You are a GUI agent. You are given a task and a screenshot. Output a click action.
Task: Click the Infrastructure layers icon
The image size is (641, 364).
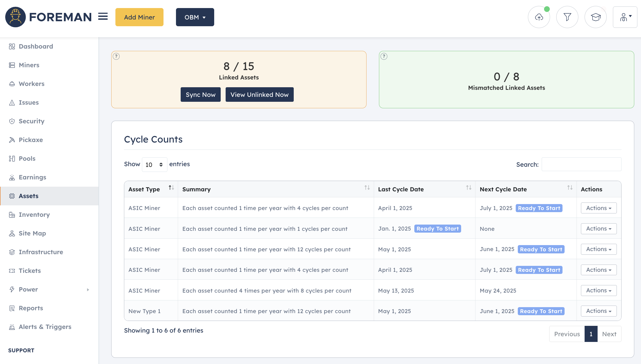tap(12, 252)
